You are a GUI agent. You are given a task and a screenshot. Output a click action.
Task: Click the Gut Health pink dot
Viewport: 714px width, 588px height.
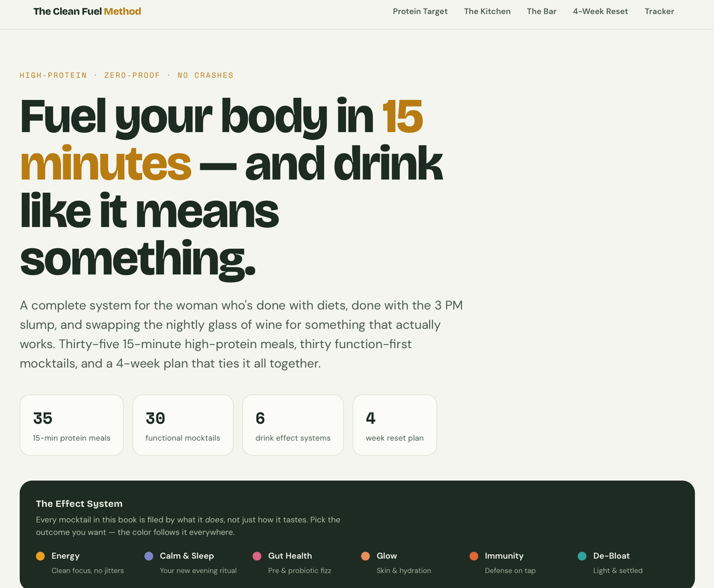257,556
